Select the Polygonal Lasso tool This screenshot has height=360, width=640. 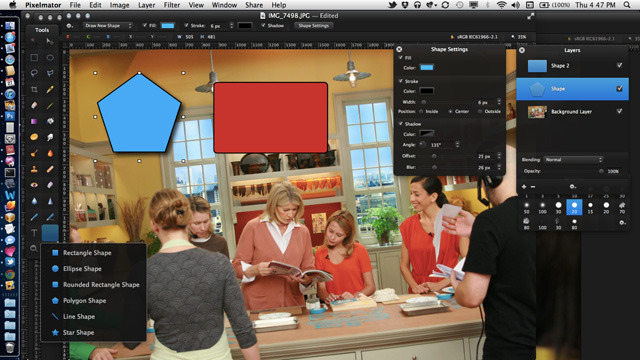(x=50, y=73)
